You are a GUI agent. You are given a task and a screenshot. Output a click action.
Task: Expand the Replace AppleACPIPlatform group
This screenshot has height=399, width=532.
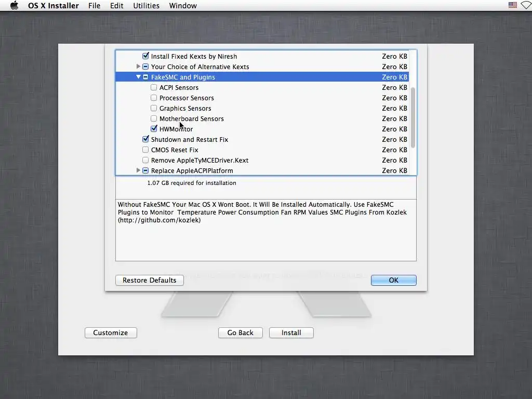(138, 170)
